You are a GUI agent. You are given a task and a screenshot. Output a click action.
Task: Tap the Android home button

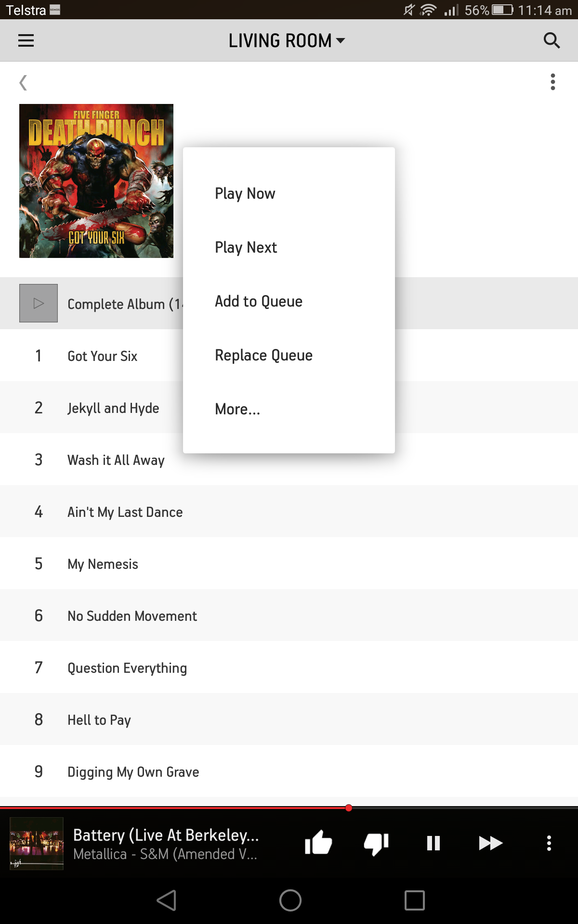point(290,900)
